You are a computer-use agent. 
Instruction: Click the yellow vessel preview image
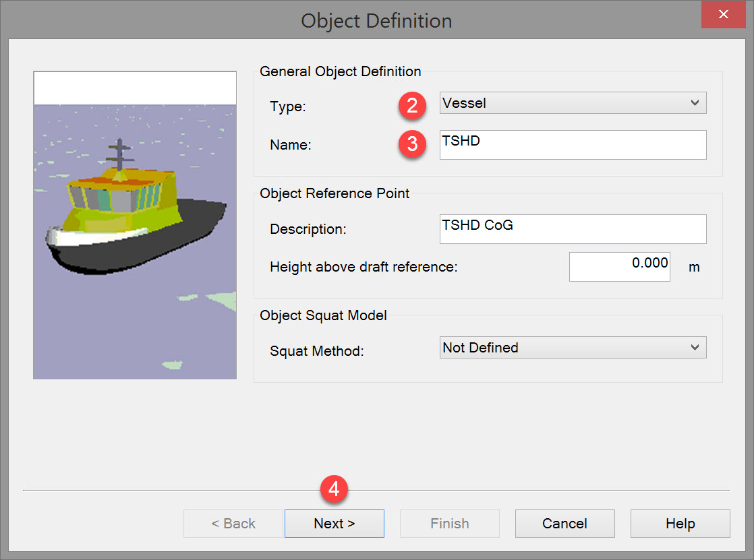coord(135,226)
